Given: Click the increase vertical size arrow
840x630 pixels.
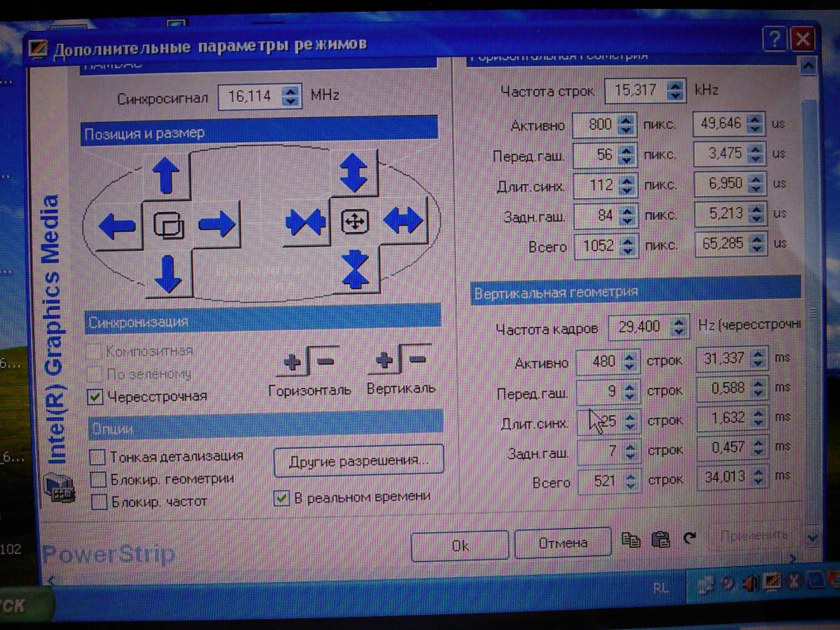Looking at the screenshot, I should point(353,173).
